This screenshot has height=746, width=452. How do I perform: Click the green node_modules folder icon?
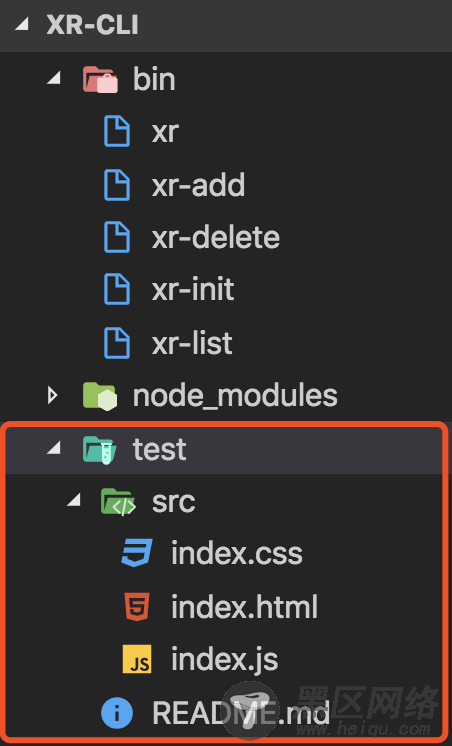[x=100, y=396]
